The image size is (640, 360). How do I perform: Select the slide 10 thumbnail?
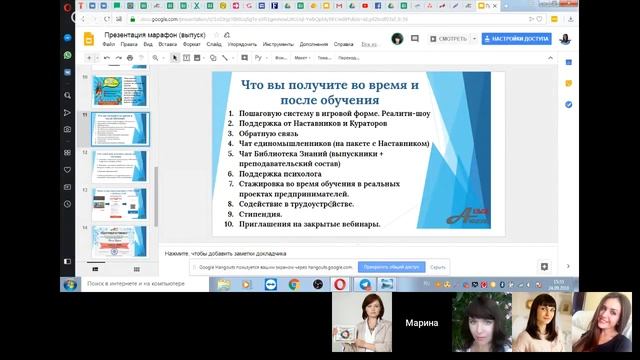coord(120,90)
